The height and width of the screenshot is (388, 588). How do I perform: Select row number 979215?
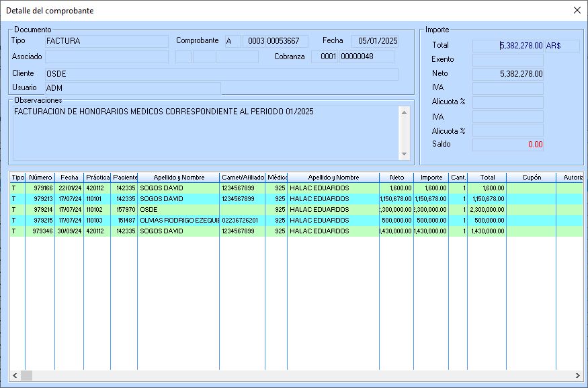coord(296,221)
